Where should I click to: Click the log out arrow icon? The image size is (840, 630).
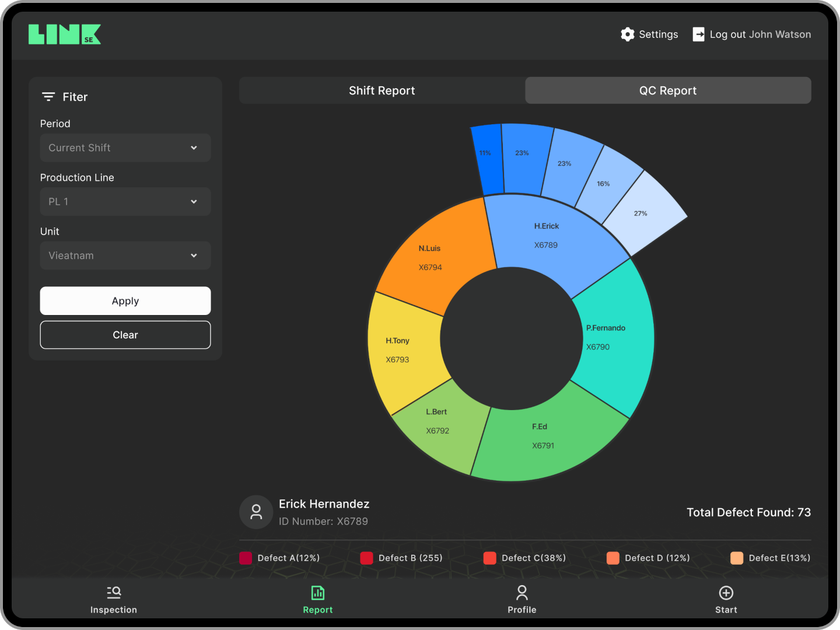(x=698, y=34)
